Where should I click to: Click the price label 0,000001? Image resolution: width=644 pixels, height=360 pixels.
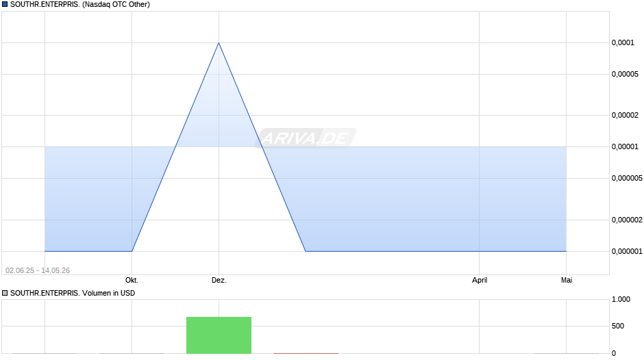(x=627, y=251)
